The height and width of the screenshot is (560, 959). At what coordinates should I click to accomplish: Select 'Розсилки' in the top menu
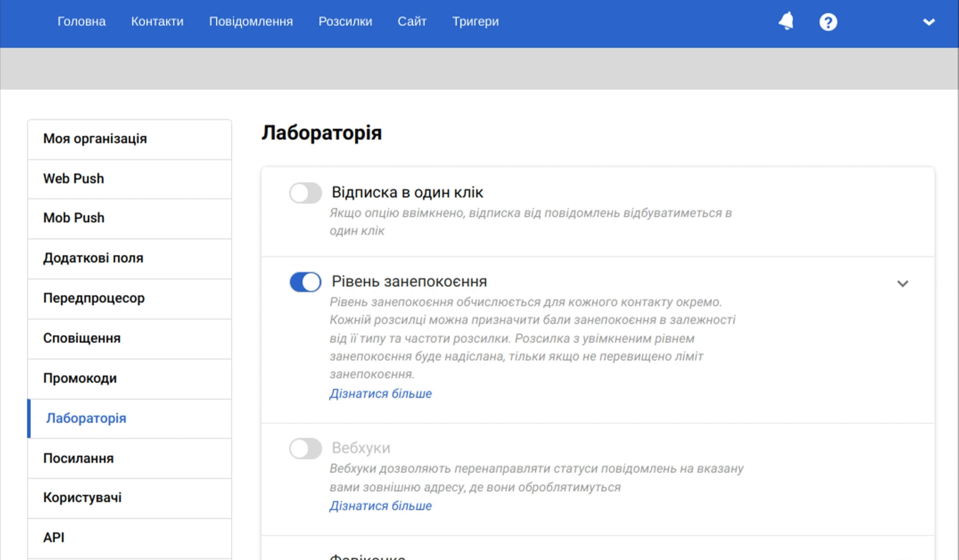point(345,21)
